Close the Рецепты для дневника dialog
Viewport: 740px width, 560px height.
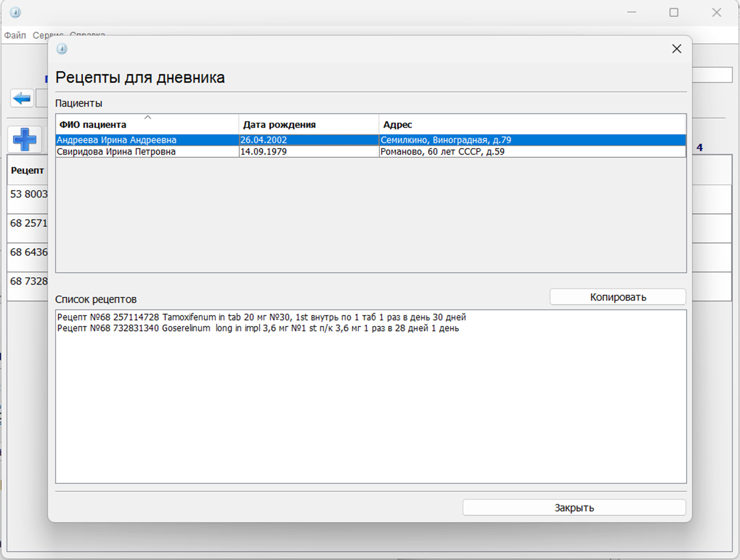click(676, 49)
